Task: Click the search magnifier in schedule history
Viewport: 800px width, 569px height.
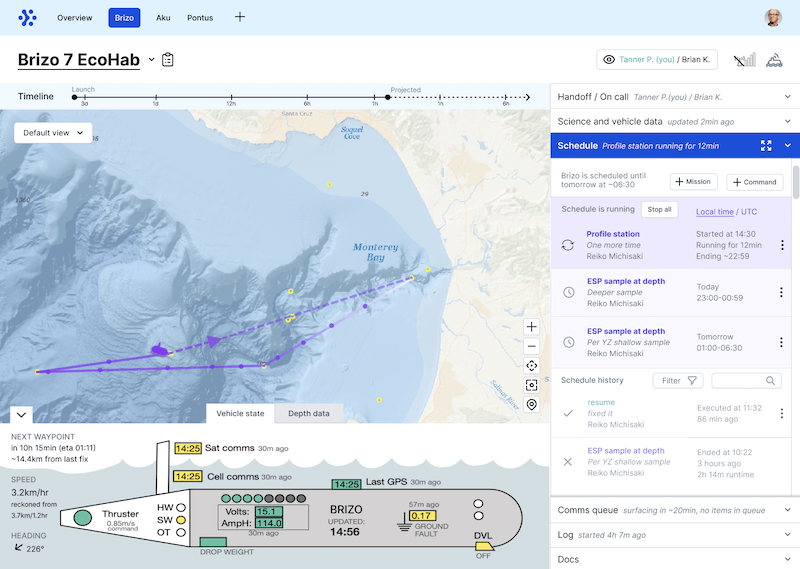Action: [770, 380]
